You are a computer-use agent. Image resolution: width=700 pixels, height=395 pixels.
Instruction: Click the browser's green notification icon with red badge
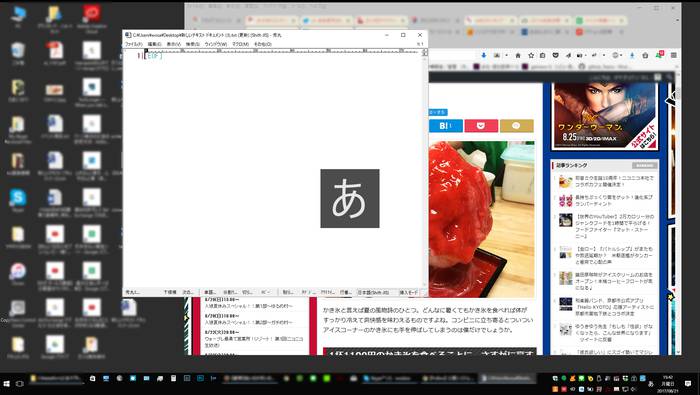[x=659, y=55]
